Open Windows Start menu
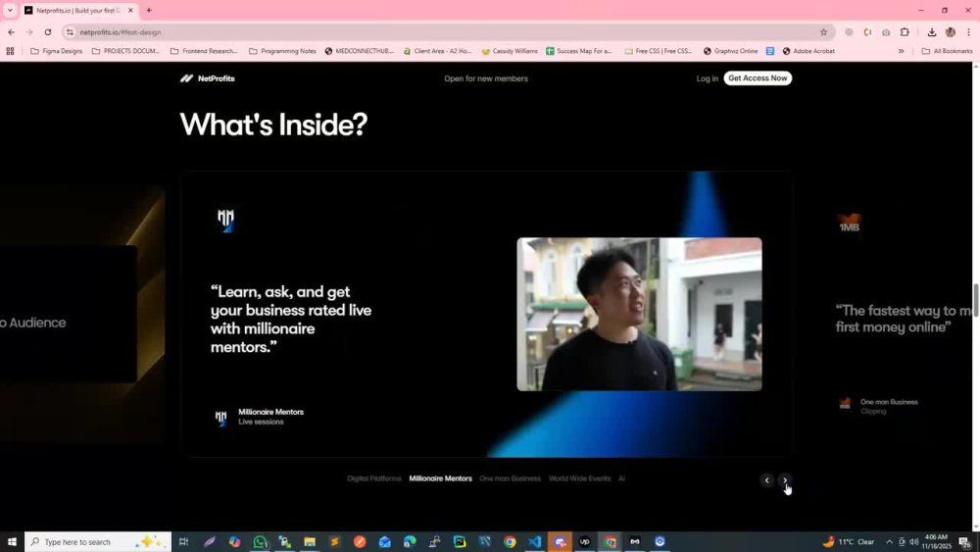 11,541
